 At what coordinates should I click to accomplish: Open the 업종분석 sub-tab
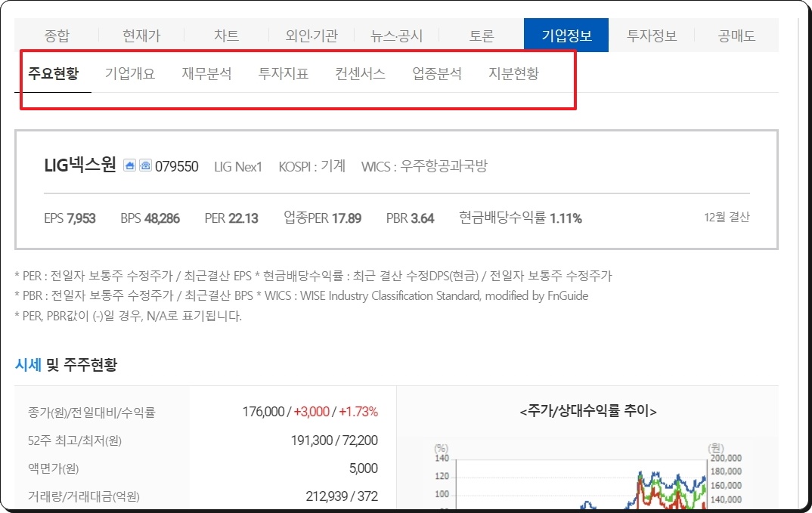[436, 73]
